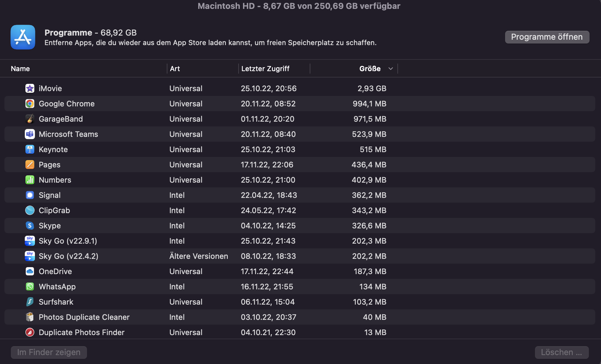The width and height of the screenshot is (601, 364).
Task: Click the OneDrive cloud icon
Action: click(x=30, y=271)
